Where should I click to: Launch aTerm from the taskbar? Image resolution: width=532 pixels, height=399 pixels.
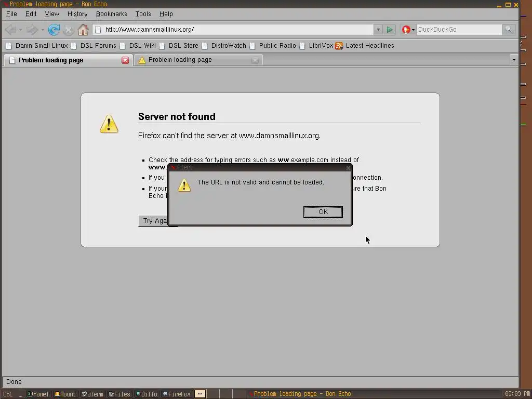[92, 394]
